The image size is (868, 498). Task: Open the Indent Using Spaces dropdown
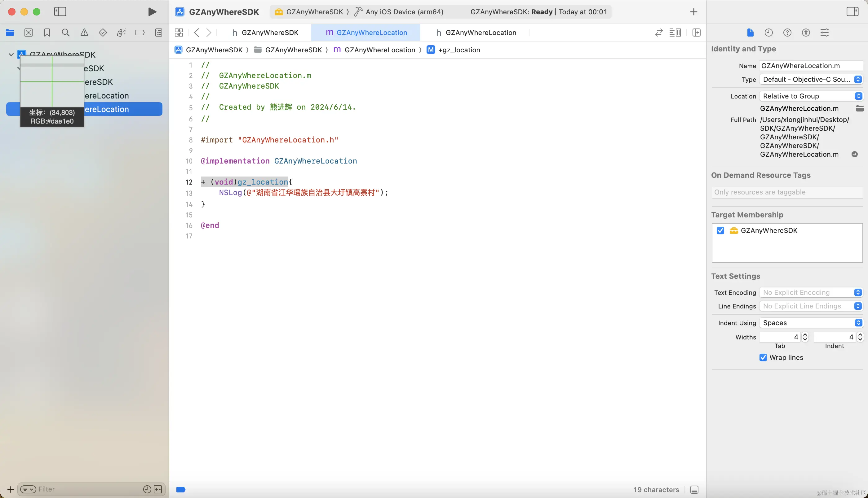tap(811, 323)
